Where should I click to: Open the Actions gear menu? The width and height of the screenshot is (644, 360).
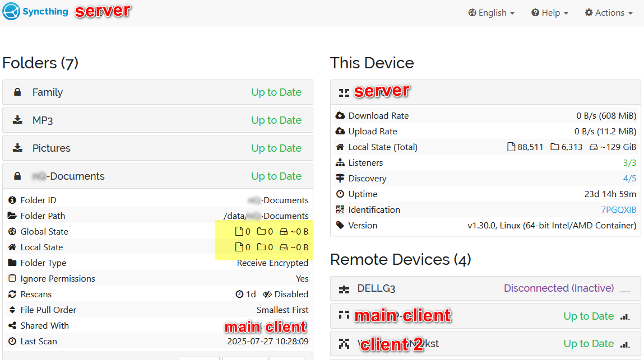click(609, 13)
